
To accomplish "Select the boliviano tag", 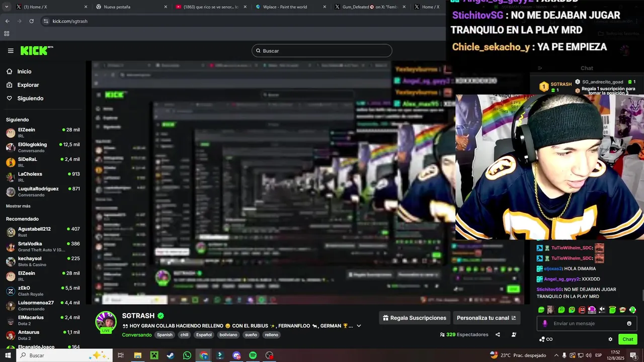I will [x=228, y=335].
